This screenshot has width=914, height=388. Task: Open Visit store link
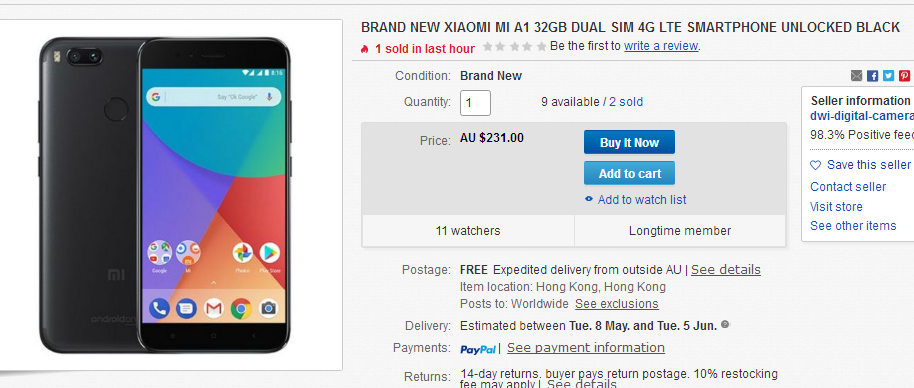[836, 206]
